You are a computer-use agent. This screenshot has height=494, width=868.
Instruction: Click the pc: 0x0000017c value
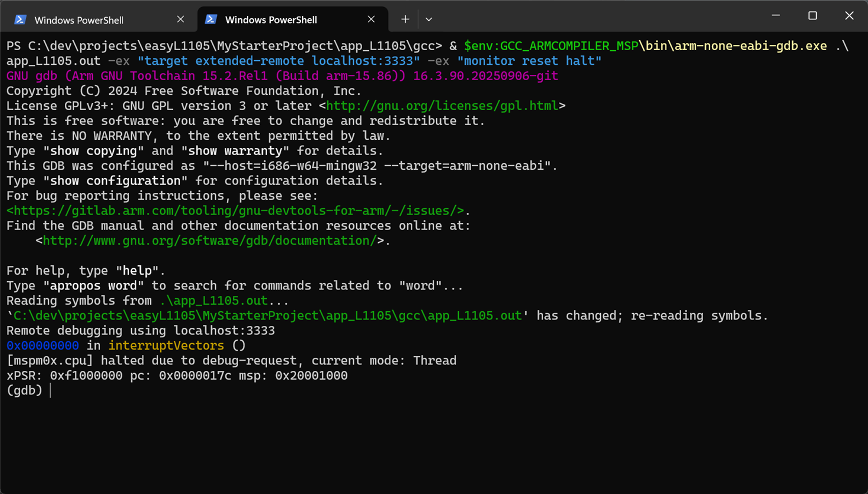(x=180, y=376)
